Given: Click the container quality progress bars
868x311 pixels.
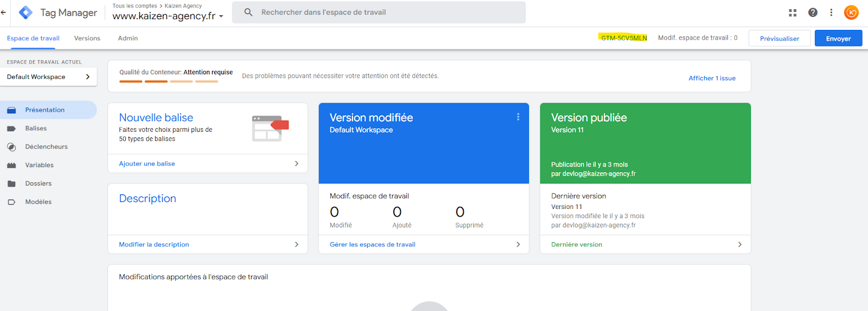Looking at the screenshot, I should [169, 81].
